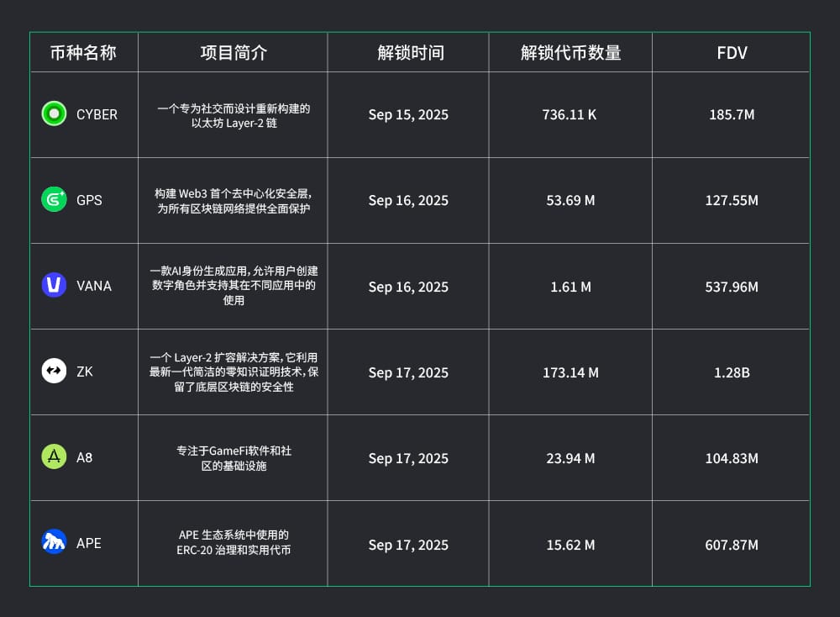
Task: Click the VANA token name text
Action: click(94, 286)
